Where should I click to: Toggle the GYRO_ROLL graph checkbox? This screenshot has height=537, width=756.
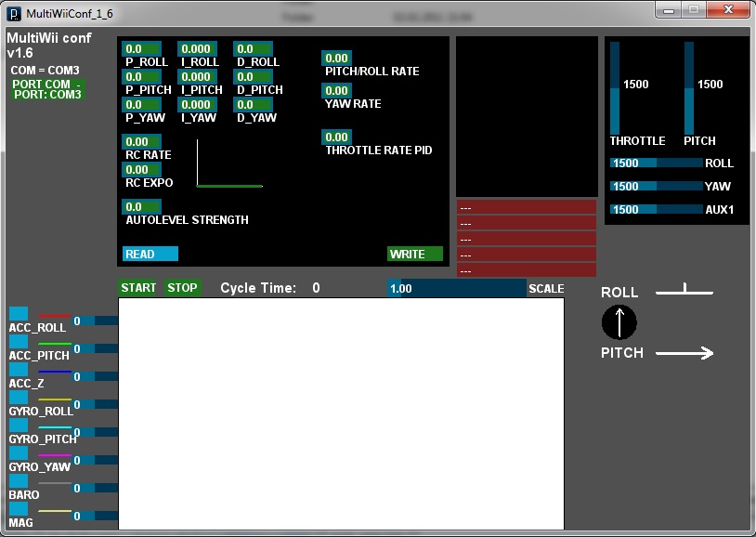[19, 398]
